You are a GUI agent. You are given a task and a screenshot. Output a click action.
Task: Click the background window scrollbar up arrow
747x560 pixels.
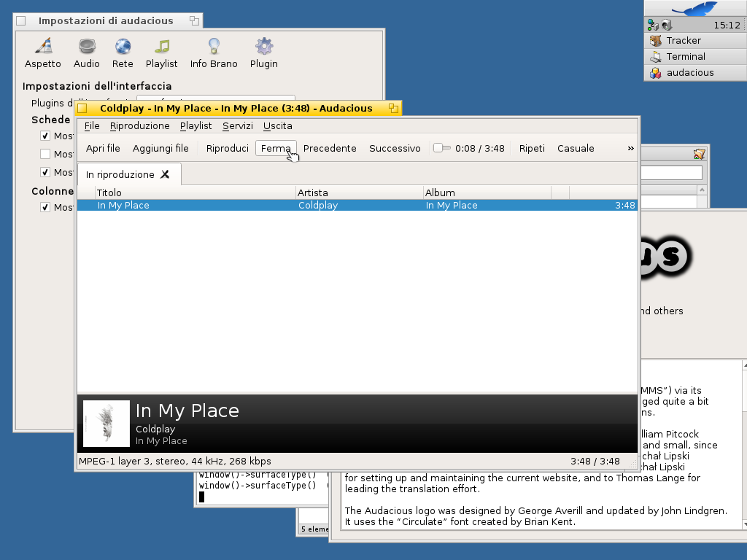click(702, 190)
